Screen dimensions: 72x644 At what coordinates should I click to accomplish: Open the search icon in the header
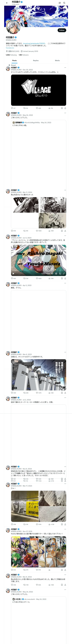(x=64, y=3)
